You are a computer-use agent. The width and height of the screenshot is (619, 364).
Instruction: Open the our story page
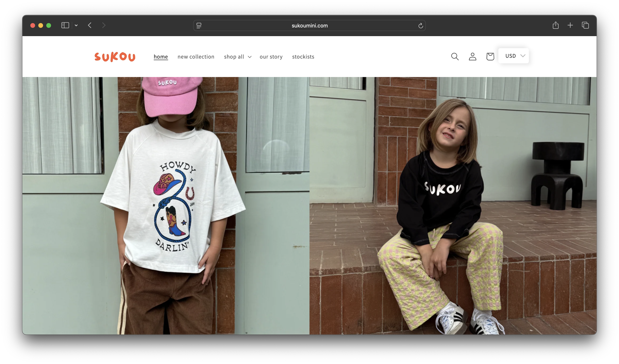(x=271, y=57)
